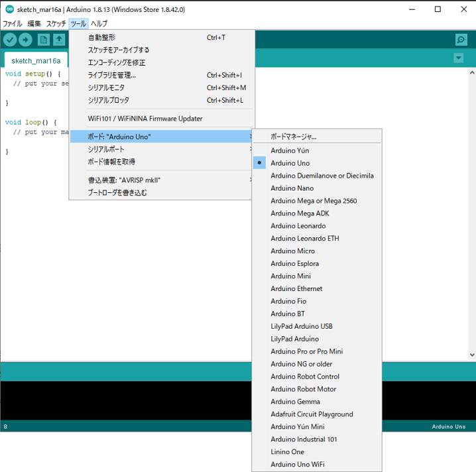Select Linino One board

(x=317, y=451)
